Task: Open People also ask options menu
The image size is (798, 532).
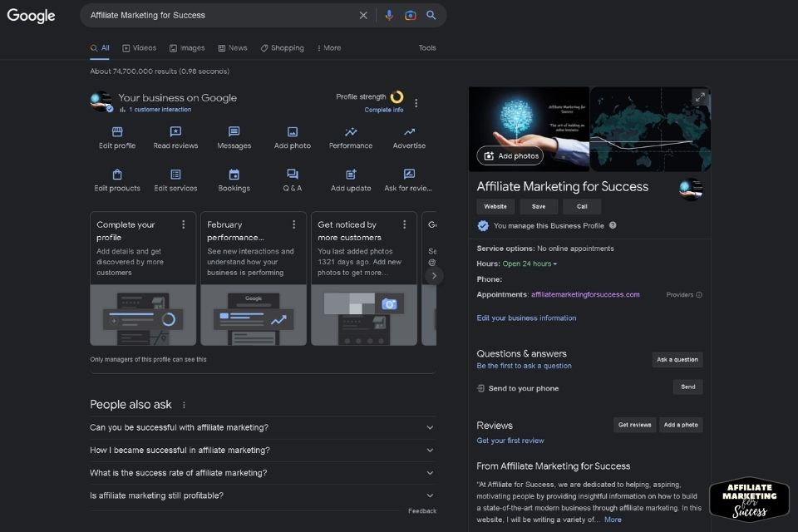Action: tap(184, 406)
